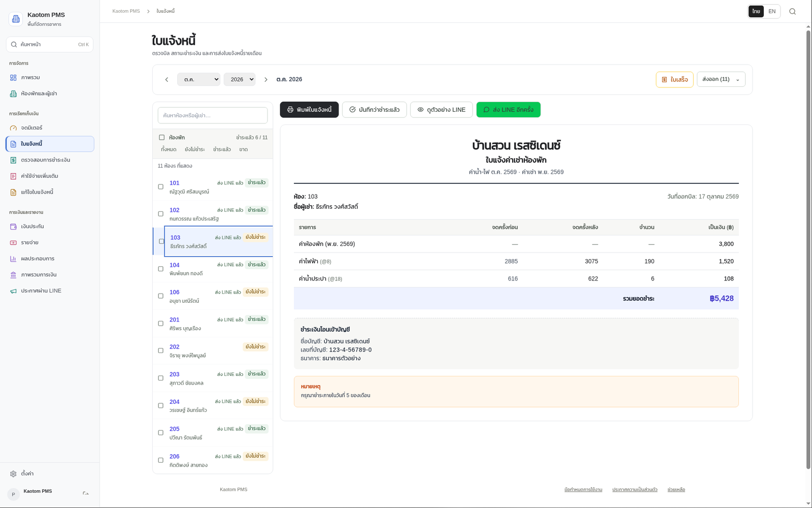
Task: Open the search icon in top bar
Action: point(792,11)
